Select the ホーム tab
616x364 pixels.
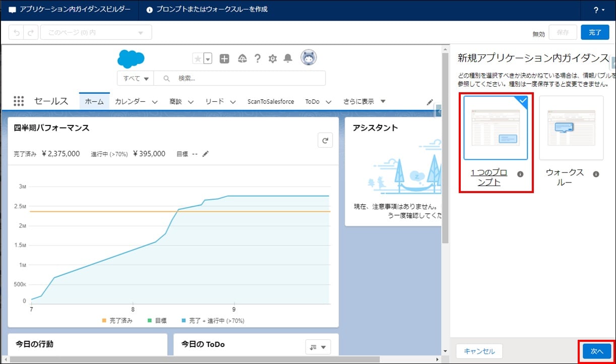pos(94,101)
